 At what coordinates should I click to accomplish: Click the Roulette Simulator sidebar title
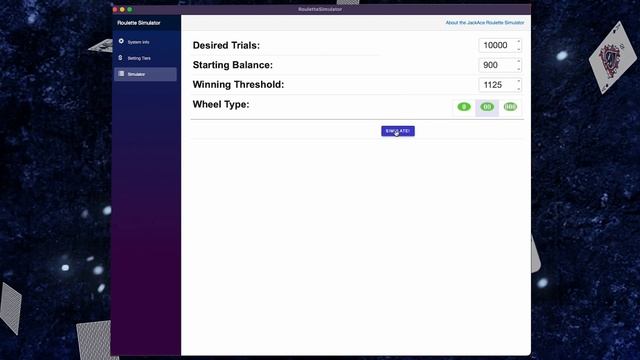[139, 23]
